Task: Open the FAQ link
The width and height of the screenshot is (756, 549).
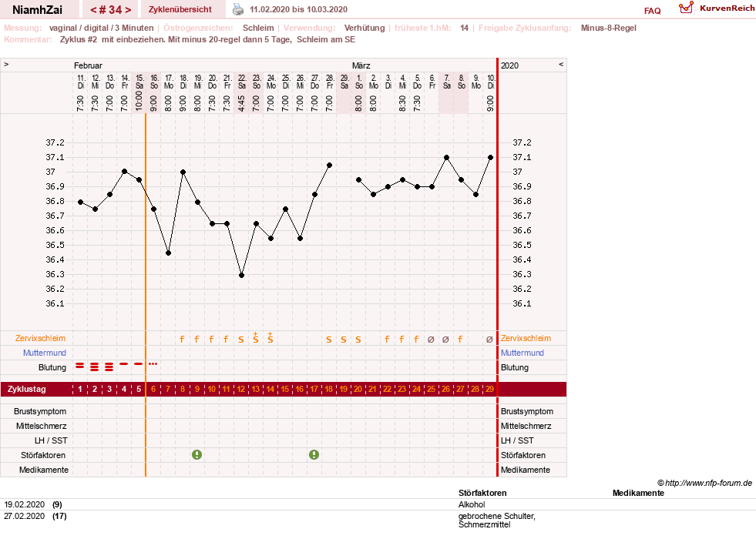Action: pos(652,11)
